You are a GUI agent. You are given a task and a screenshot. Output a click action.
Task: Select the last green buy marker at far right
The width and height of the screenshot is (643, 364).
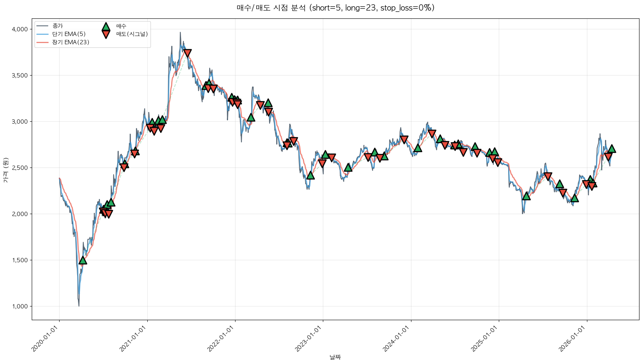611,149
